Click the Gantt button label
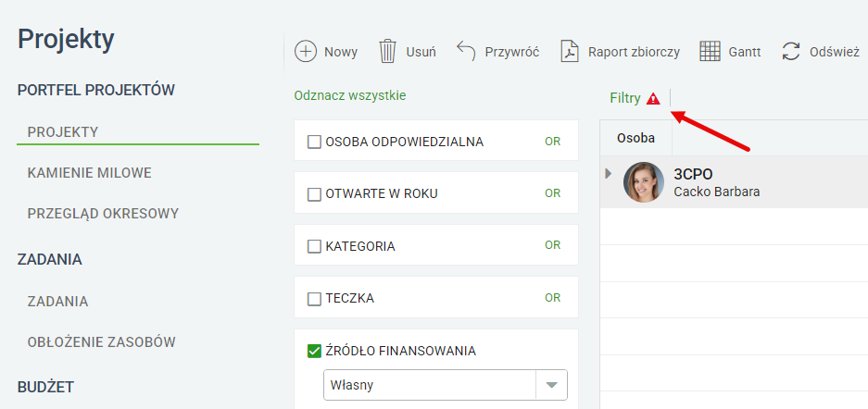 pos(745,52)
